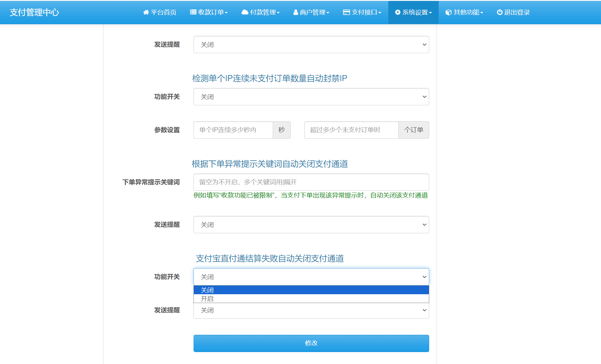
Task: Click the 下单异常提示关键词 input field
Action: pos(311,182)
